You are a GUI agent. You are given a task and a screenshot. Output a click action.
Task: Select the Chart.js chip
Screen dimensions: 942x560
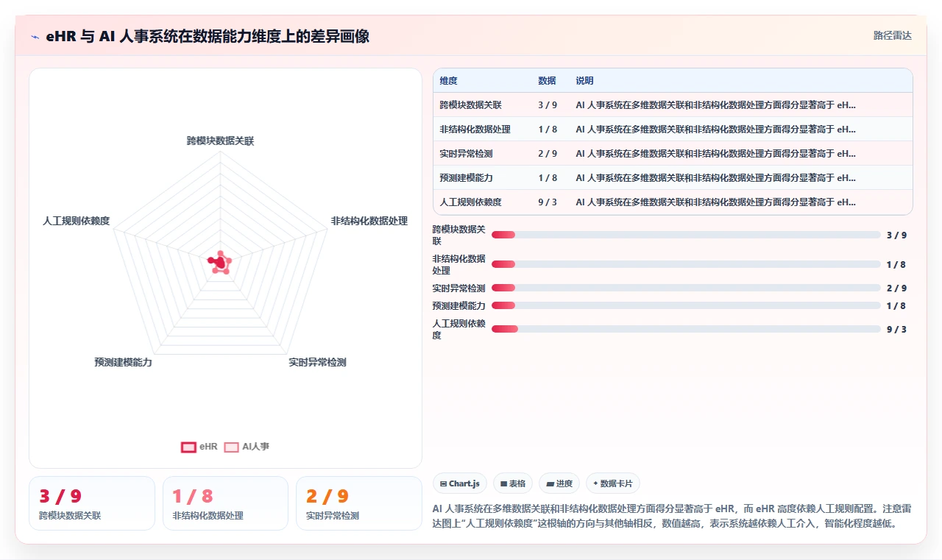[460, 483]
